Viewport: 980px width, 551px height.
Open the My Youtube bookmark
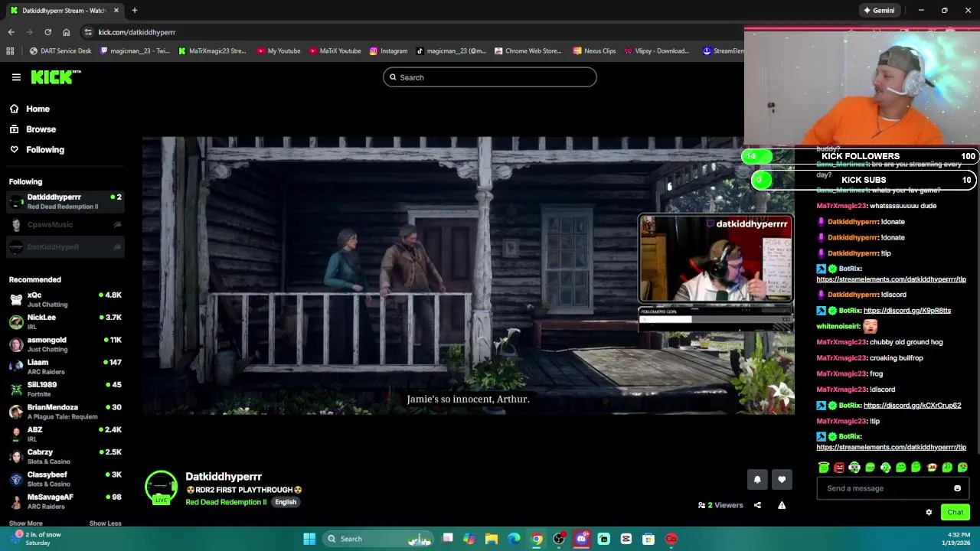point(279,51)
